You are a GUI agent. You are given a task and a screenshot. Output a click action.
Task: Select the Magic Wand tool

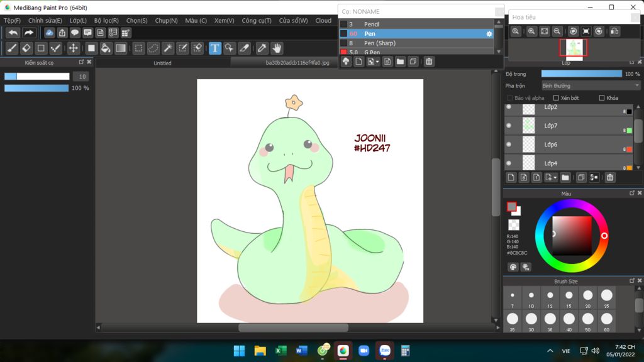(x=167, y=48)
